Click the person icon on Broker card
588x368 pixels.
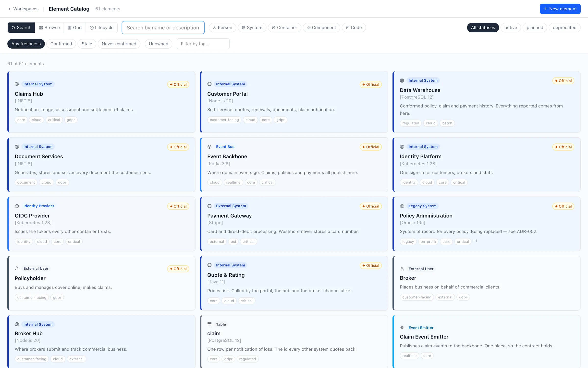click(402, 269)
